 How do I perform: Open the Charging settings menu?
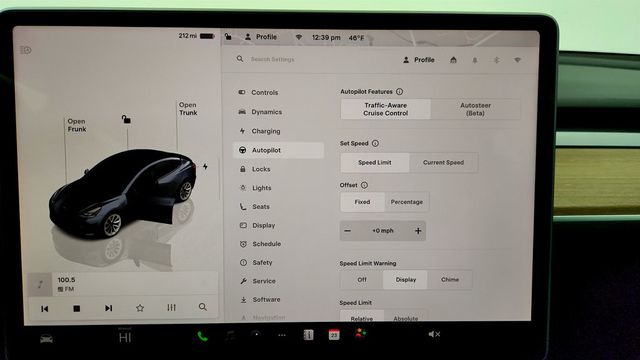(x=260, y=131)
